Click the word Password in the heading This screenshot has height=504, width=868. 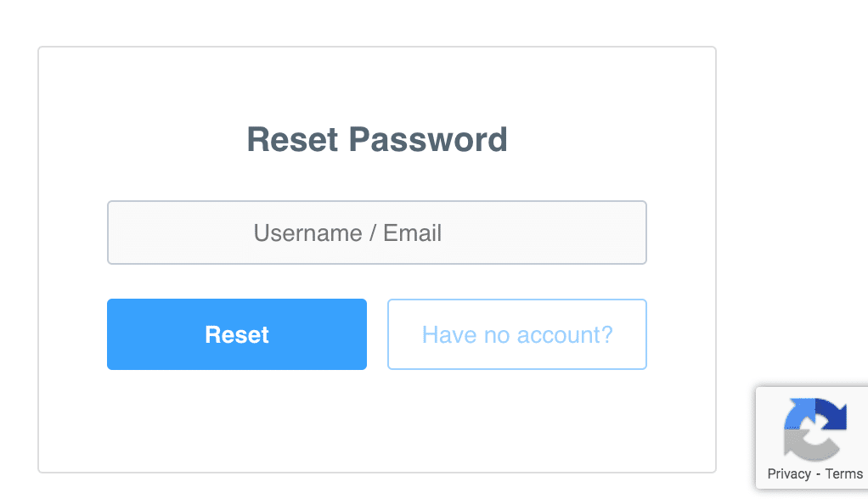pos(428,139)
